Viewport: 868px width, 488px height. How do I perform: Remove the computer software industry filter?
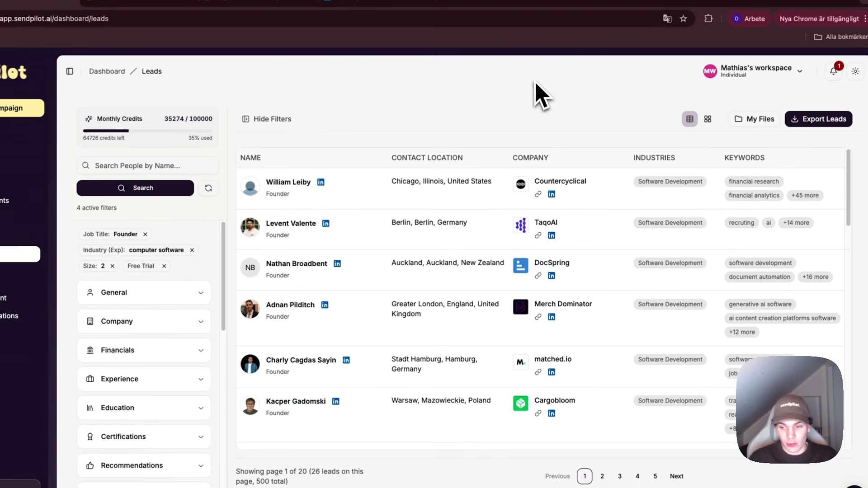(192, 250)
